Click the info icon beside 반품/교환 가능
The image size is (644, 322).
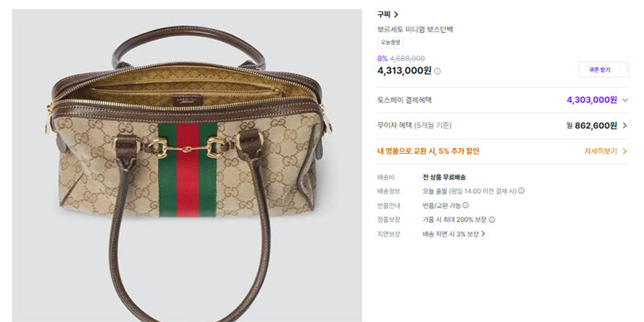(465, 205)
